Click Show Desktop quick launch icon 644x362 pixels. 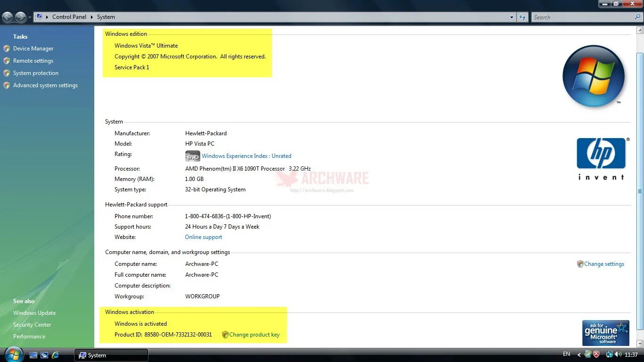pos(33,355)
